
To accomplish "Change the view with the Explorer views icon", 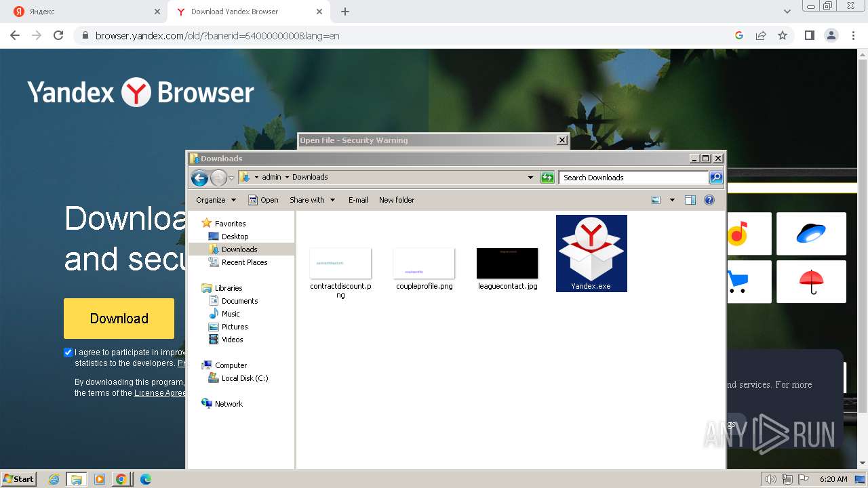I will click(x=656, y=200).
